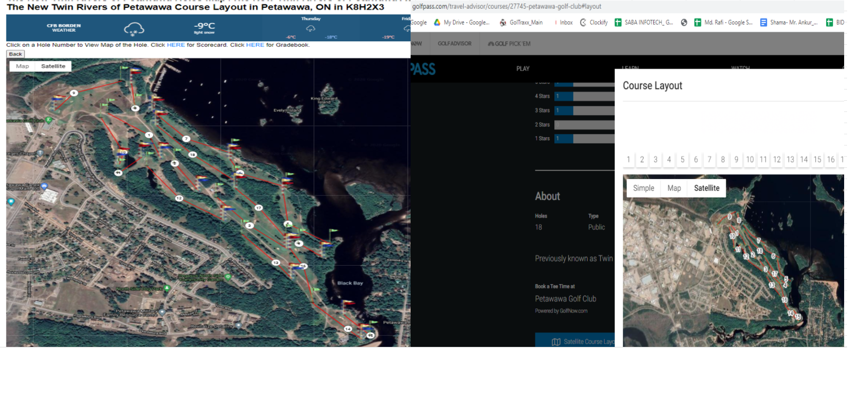868x416 pixels.
Task: Click the Petawawa Golf Club map pin
Action: pos(49,120)
